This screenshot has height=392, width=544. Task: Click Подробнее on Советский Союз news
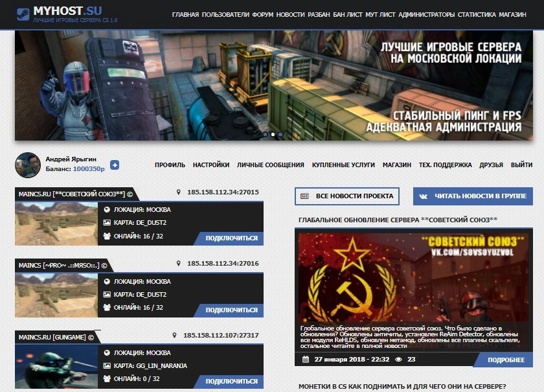(504, 360)
